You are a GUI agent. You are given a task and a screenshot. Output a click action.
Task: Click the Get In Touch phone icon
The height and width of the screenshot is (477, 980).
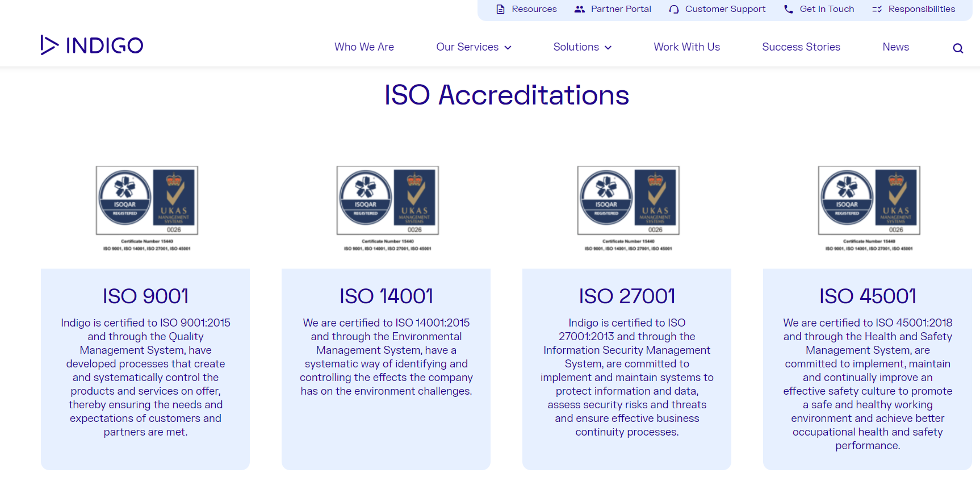point(789,9)
